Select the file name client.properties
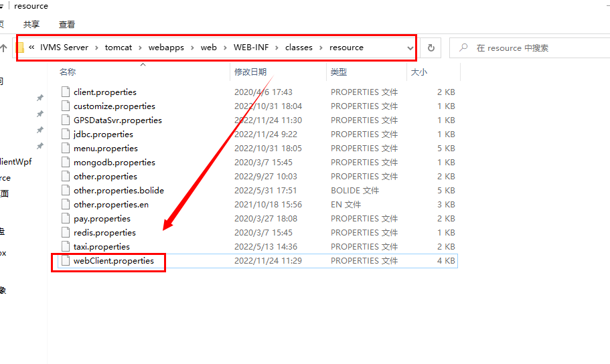Screen dimensions: 610x364 (x=105, y=92)
